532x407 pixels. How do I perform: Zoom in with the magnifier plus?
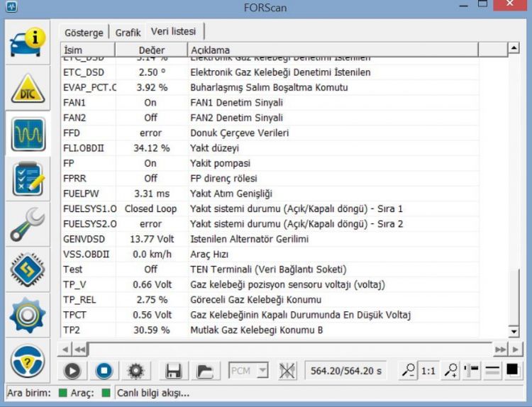pyautogui.click(x=450, y=370)
